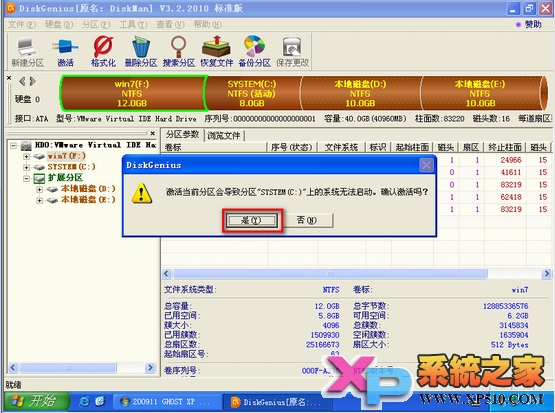Click the 搜索分区 (Search Partition) magnifier icon

[x=179, y=52]
